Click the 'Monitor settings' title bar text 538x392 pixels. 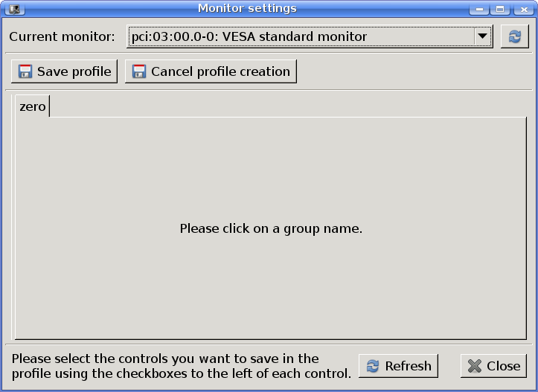tap(247, 9)
